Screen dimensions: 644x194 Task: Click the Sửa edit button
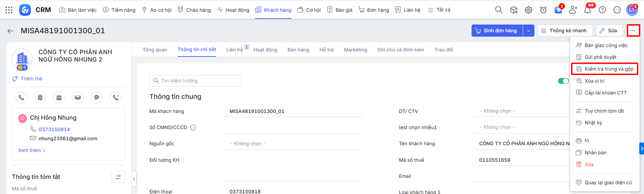coord(609,31)
